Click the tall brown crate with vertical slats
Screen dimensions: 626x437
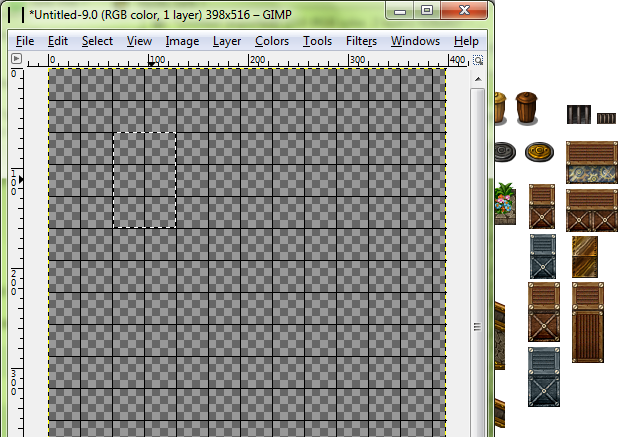point(588,322)
